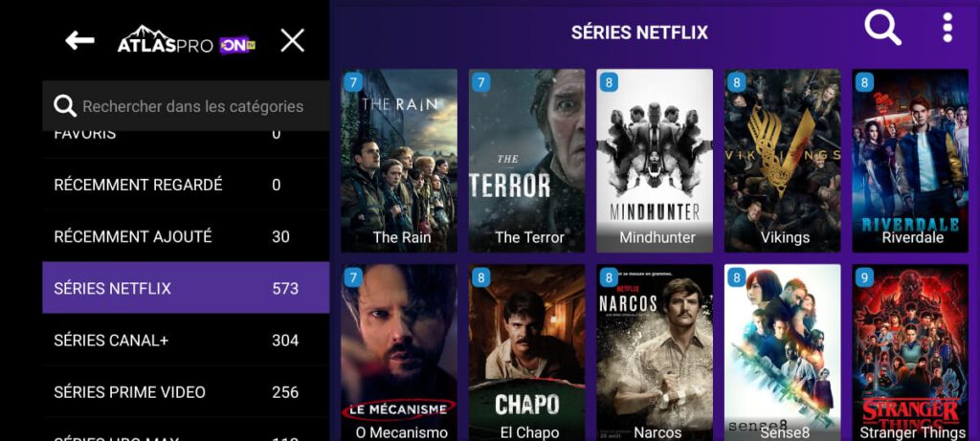Open search with the magnifying glass icon
This screenshot has width=980, height=441.
882,28
